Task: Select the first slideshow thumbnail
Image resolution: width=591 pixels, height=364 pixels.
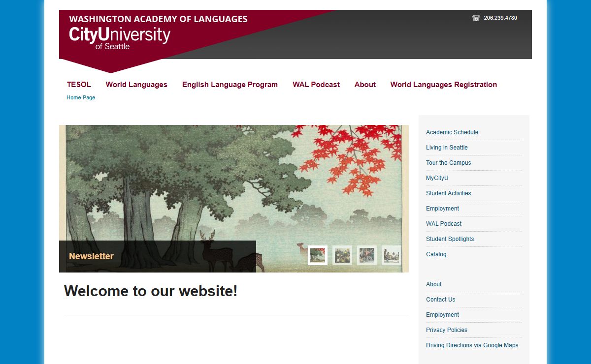Action: (x=318, y=255)
